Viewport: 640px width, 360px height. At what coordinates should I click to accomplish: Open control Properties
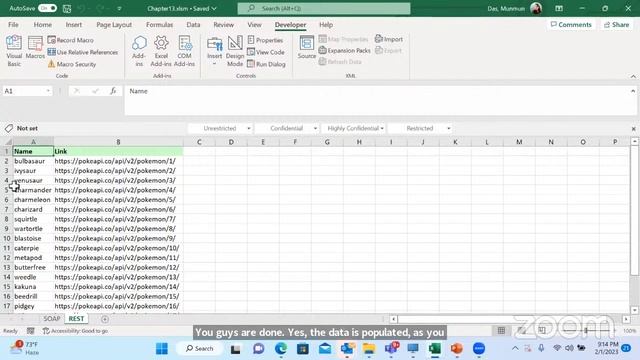265,40
